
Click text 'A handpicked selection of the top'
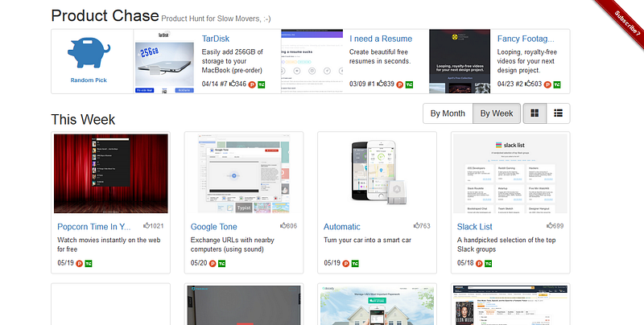click(x=506, y=240)
